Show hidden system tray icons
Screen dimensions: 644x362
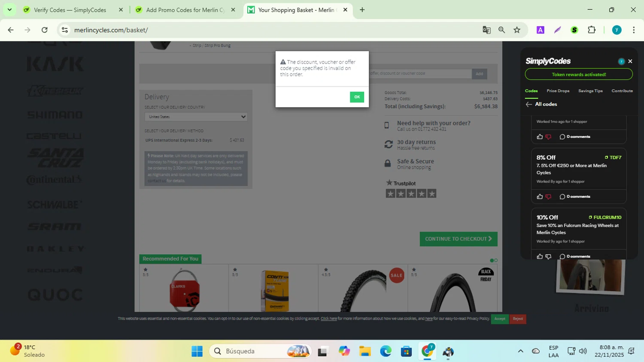click(520, 351)
